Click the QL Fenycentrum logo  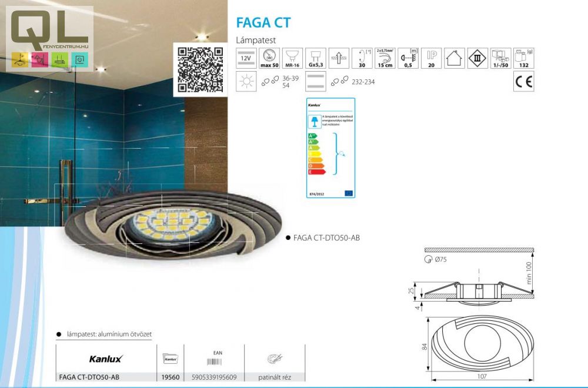[x=49, y=39]
